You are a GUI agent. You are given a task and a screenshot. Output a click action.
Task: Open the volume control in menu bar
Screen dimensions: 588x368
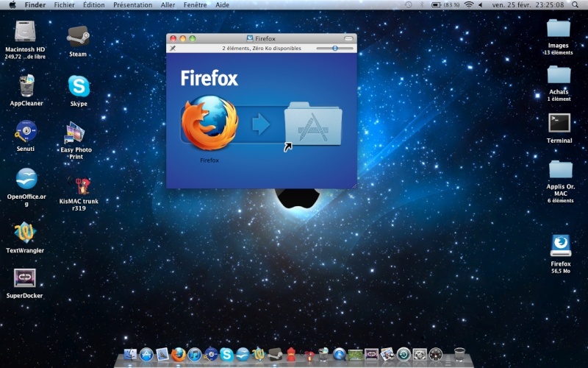tap(481, 5)
